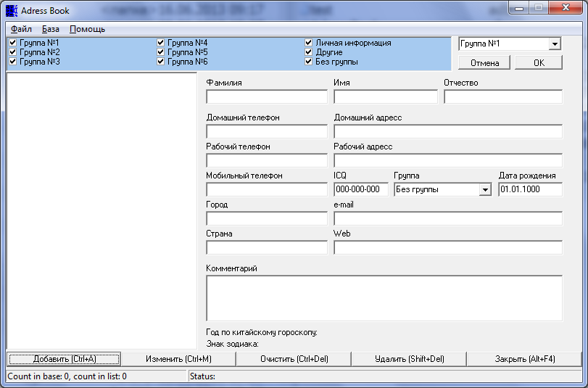Expand the Группа combo box showing Без группы

point(485,190)
